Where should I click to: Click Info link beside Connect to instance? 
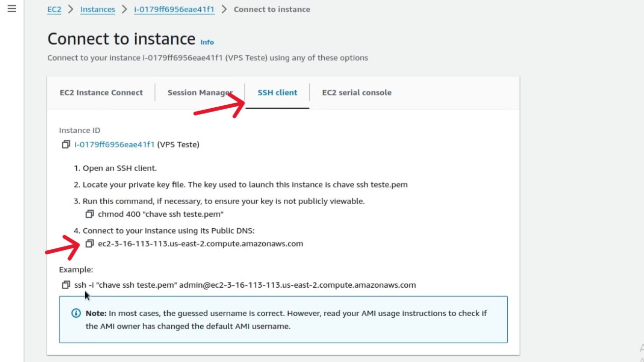pos(207,42)
